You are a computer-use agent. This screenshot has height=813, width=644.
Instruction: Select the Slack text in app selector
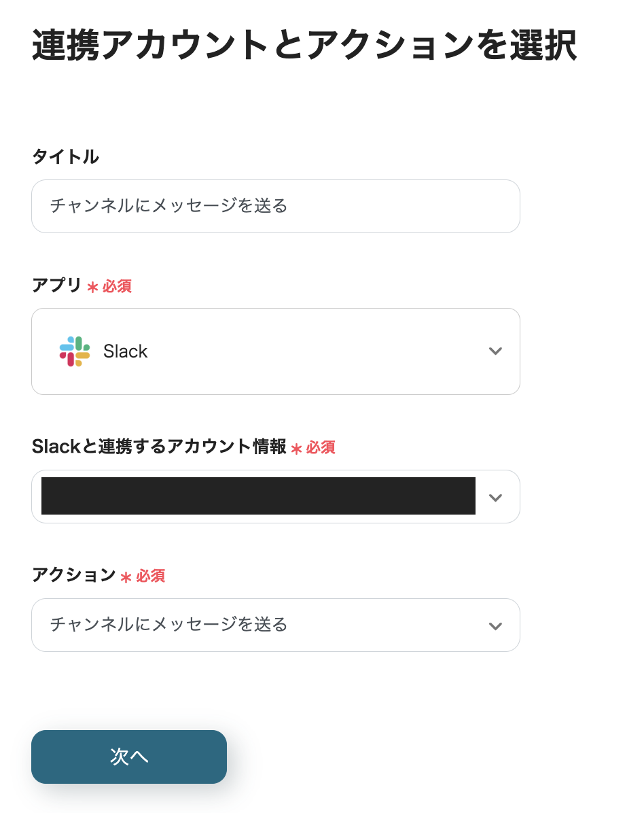coord(125,351)
